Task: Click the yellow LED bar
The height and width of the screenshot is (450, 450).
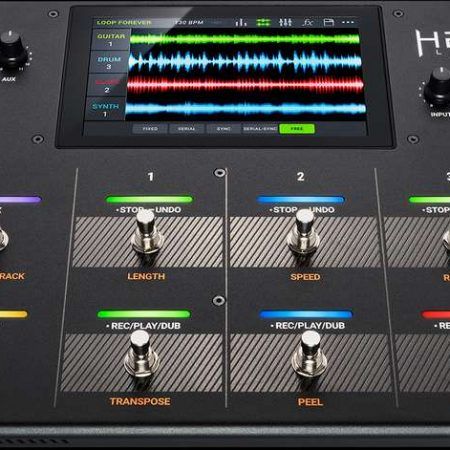Action: tap(13, 314)
